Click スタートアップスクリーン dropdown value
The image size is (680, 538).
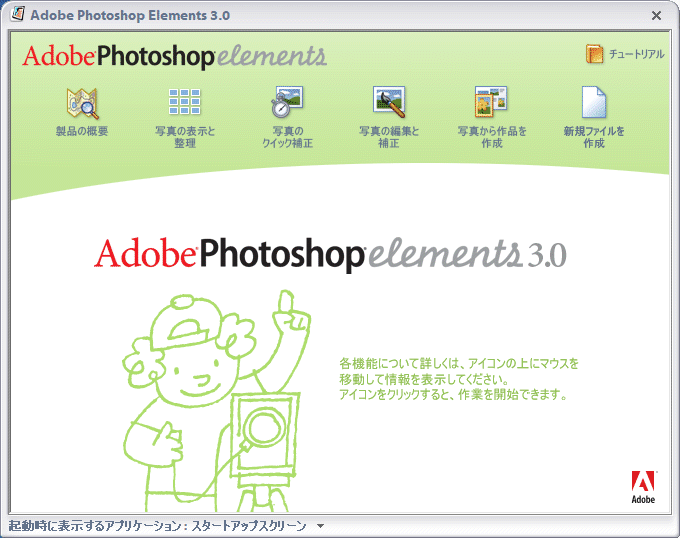(248, 526)
